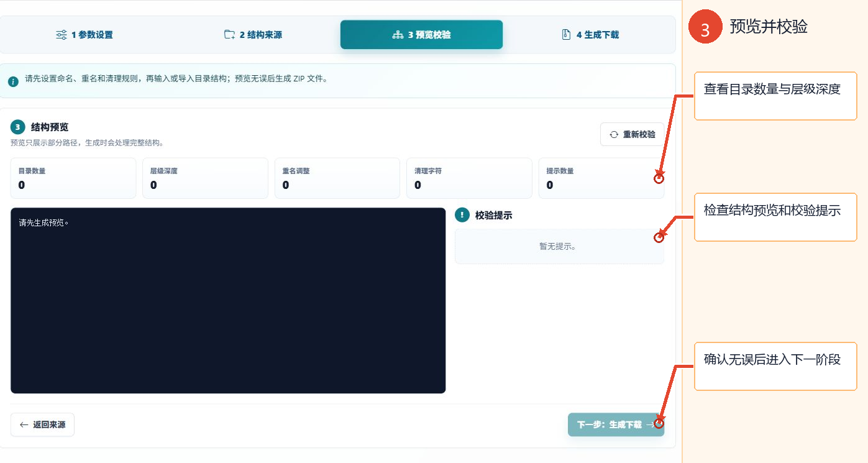Go to the 4 生成下载 step tab
Image resolution: width=868 pixels, height=463 pixels.
pos(590,35)
